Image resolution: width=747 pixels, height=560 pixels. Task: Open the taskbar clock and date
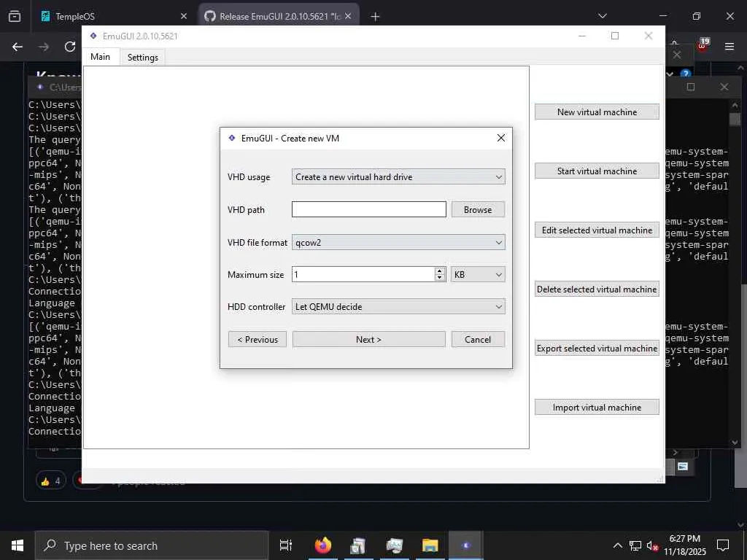[x=685, y=545]
